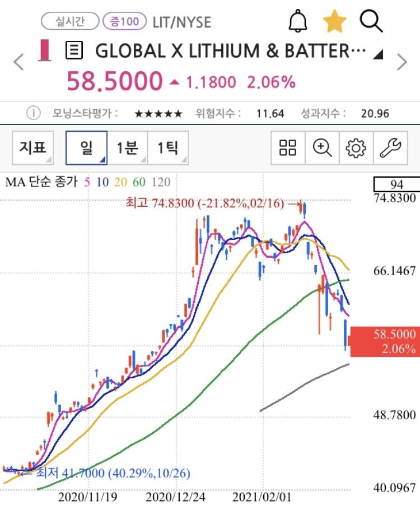420x505 pixels.
Task: Click the MA 단순 종가 label
Action: point(41,182)
